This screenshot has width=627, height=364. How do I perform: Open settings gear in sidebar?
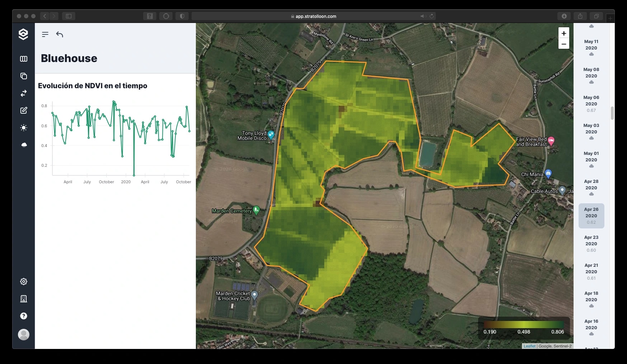[24, 282]
